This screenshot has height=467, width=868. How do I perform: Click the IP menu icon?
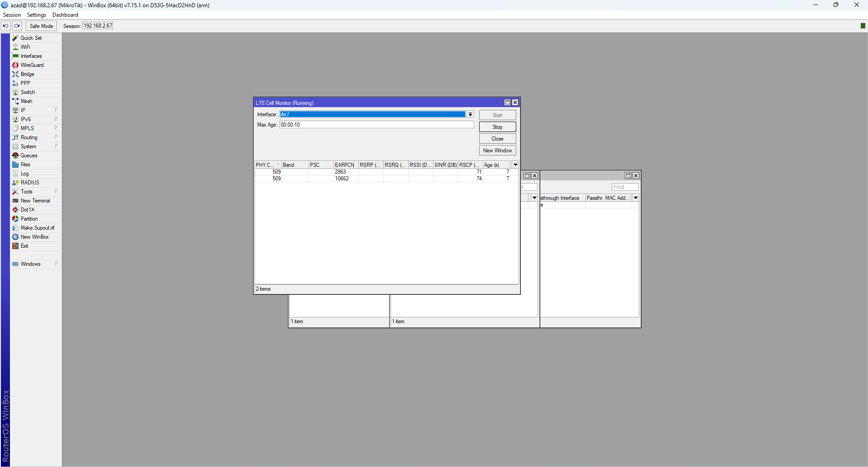tap(15, 110)
